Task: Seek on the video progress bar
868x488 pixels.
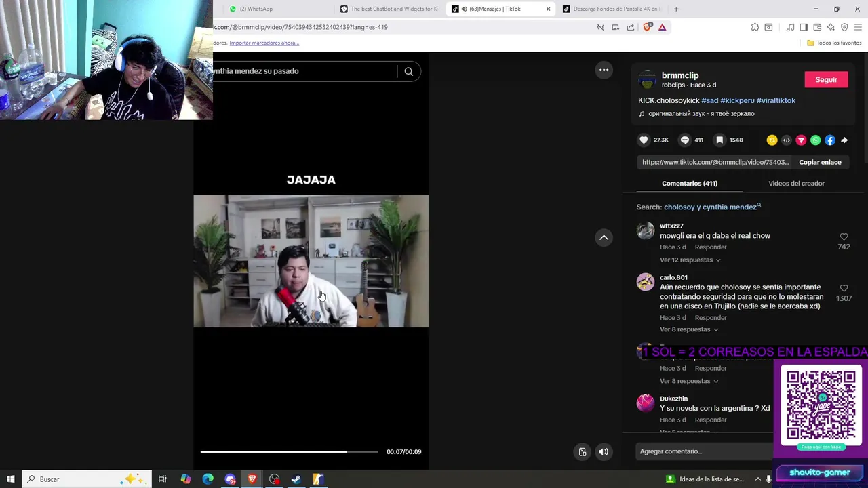Action: tap(289, 451)
